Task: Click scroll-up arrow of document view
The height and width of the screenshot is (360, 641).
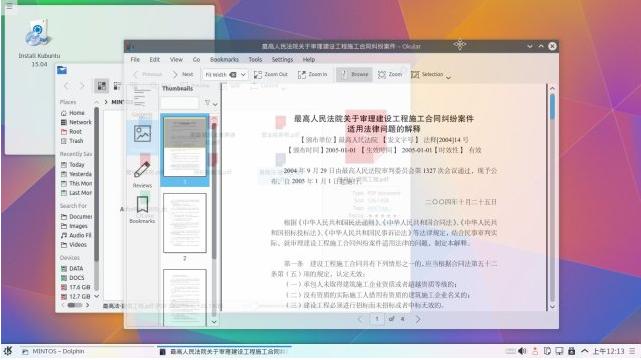Action: point(552,88)
